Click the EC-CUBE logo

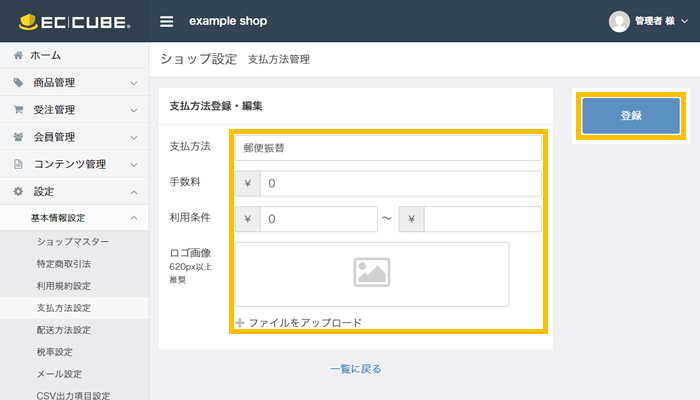point(74,21)
